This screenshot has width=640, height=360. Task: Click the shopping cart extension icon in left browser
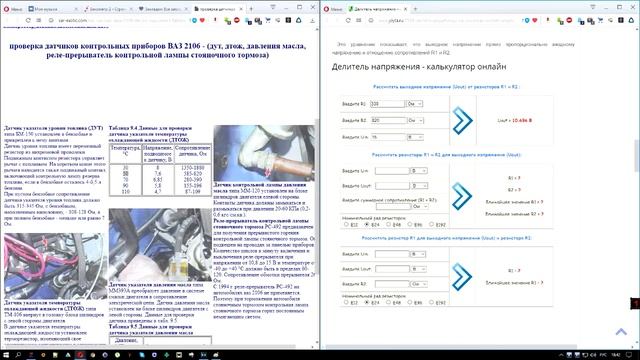(x=268, y=20)
